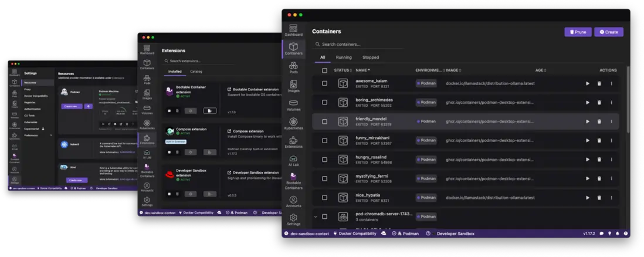Open help icon in the status bar
This screenshot has height=257, width=644.
[625, 234]
